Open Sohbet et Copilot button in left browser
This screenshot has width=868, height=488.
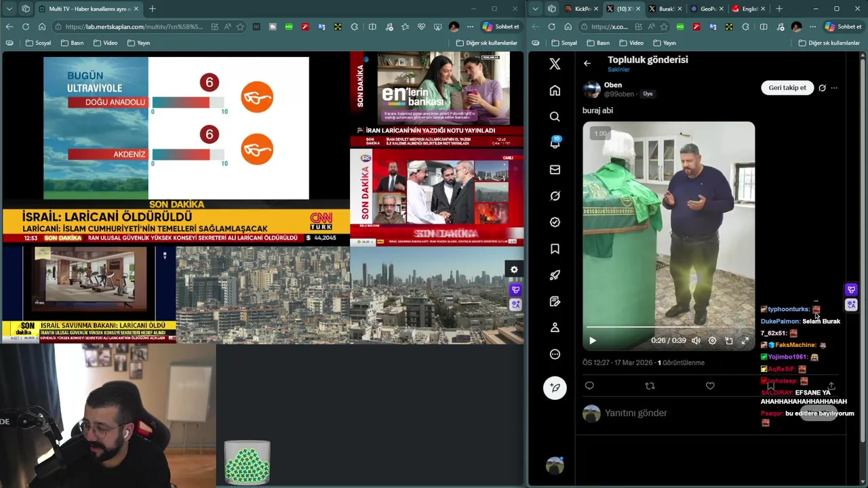click(x=501, y=26)
